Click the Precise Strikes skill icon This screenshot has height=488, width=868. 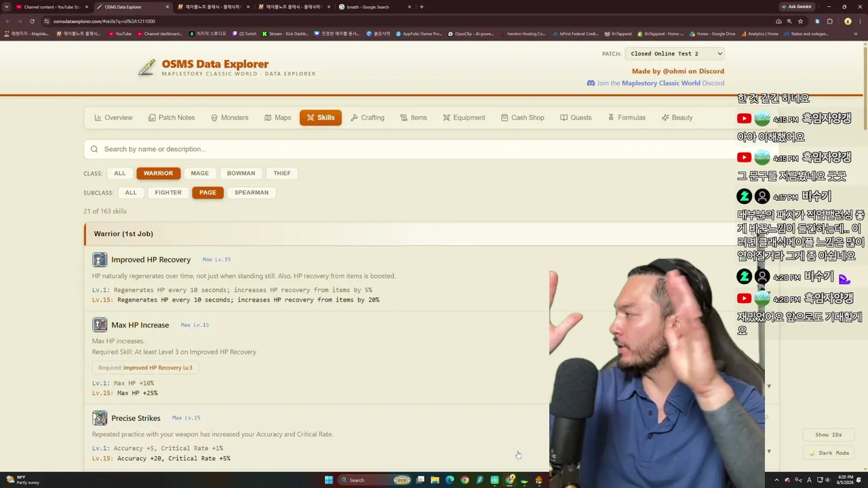[100, 418]
